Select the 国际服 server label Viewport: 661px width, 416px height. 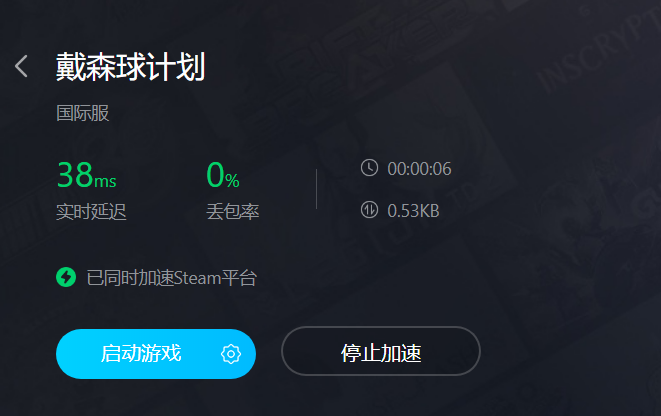coord(83,113)
